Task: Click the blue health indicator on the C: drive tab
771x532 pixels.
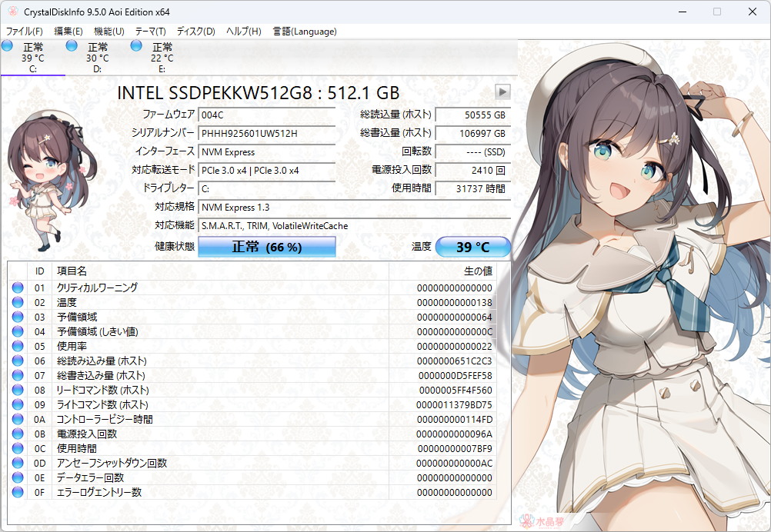Action: [x=8, y=48]
